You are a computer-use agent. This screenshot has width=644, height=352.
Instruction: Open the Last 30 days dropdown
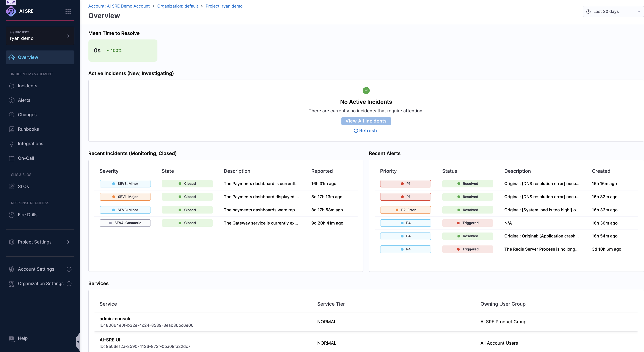[613, 11]
